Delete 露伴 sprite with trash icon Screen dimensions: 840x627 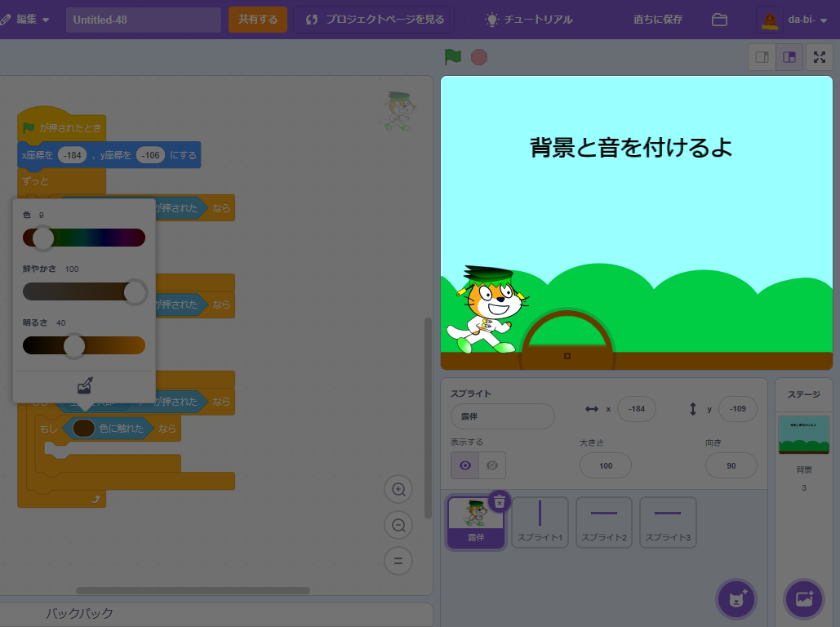pyautogui.click(x=500, y=502)
